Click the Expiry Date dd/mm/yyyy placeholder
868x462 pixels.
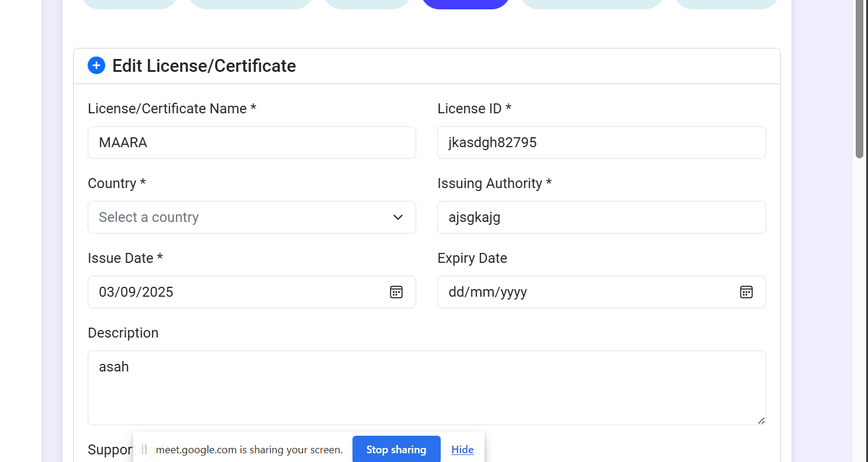point(487,292)
